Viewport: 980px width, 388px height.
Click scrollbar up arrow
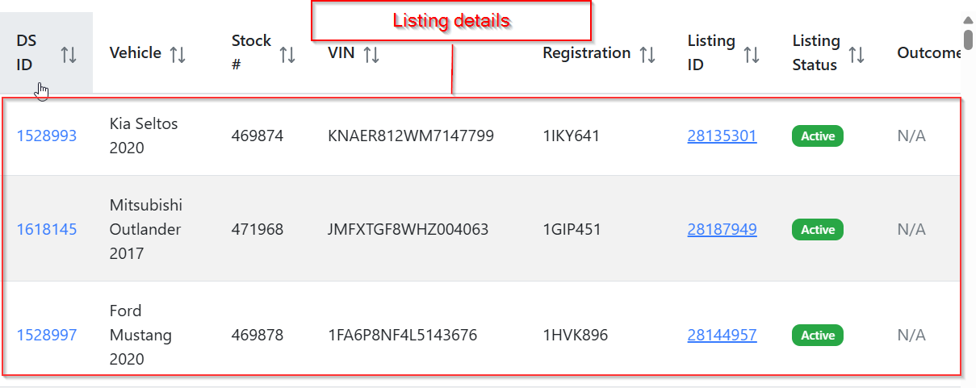coord(968,20)
